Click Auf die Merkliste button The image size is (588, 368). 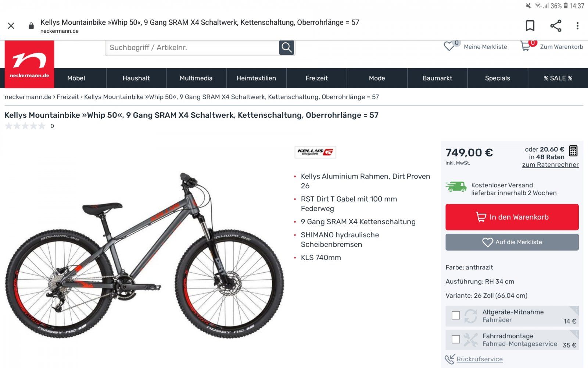coord(512,242)
